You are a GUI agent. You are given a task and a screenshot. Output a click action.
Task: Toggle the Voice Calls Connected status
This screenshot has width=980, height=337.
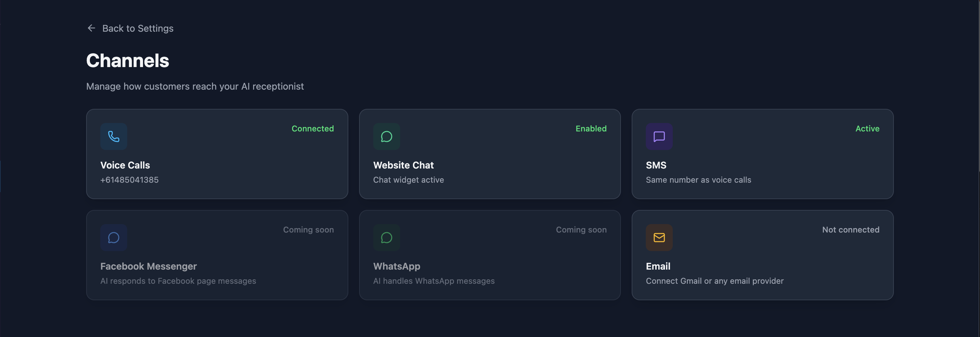312,128
